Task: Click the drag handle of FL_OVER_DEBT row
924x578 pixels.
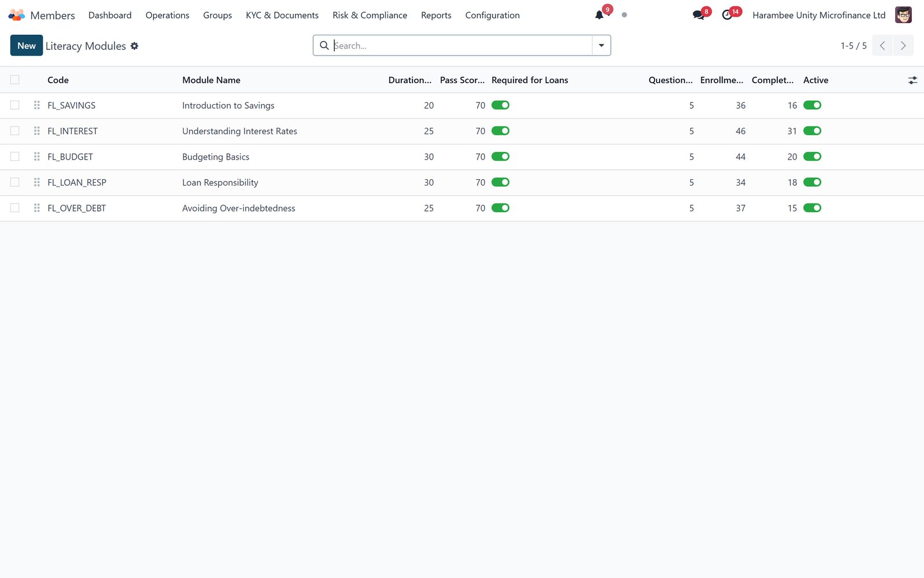Action: point(37,208)
